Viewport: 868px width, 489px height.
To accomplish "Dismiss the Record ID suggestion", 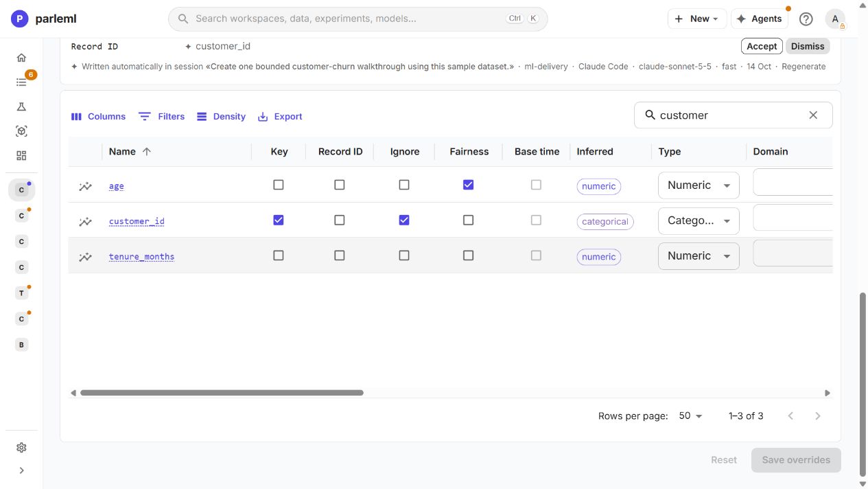I will pos(808,46).
